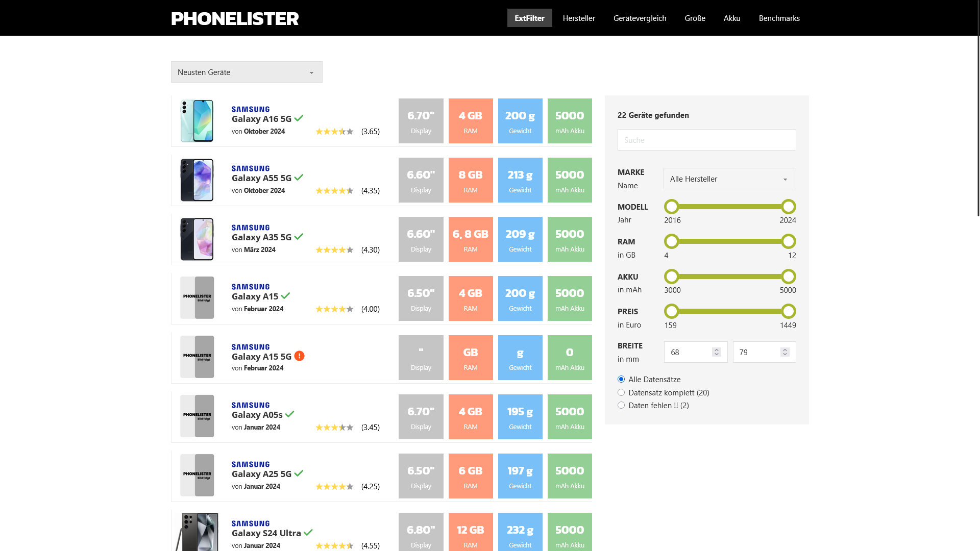Select Datensatz komplett (20) option
This screenshot has width=980, height=551.
[x=621, y=392]
